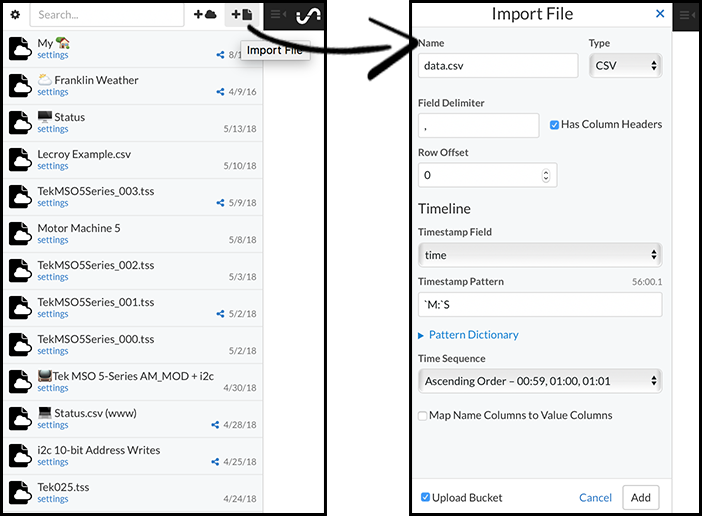Screen dimensions: 702x516
Task: Click the Import File plus-document icon
Action: point(241,15)
